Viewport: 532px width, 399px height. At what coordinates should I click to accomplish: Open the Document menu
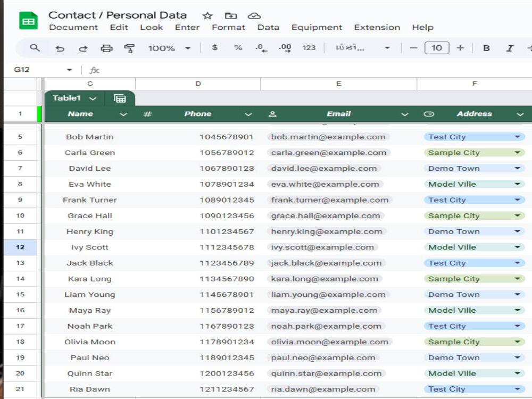pyautogui.click(x=73, y=28)
